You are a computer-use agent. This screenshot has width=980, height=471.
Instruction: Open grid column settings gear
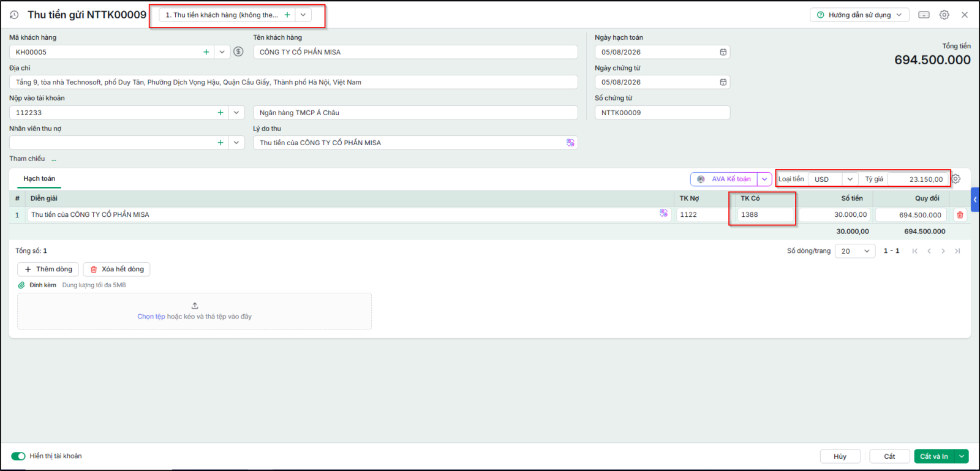[956, 179]
